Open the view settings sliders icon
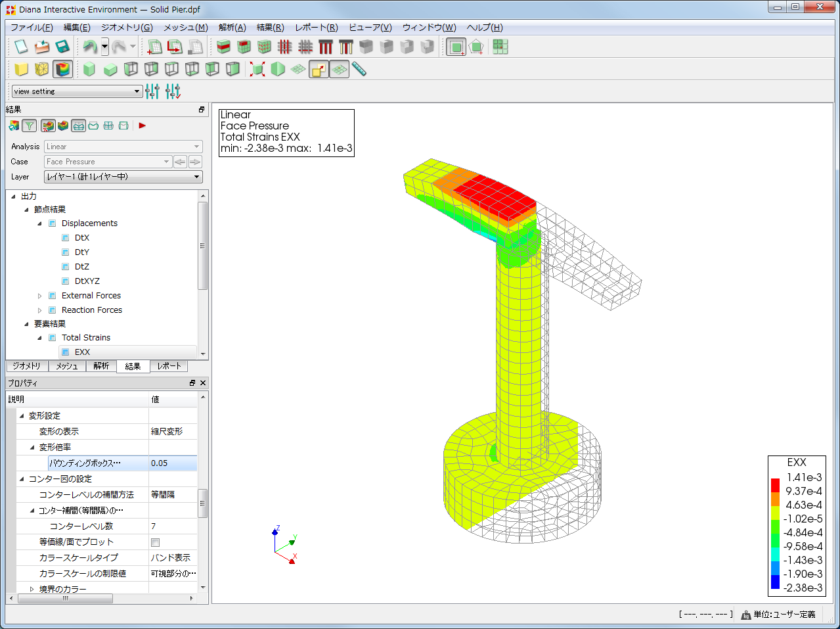Image resolution: width=840 pixels, height=629 pixels. (x=152, y=91)
